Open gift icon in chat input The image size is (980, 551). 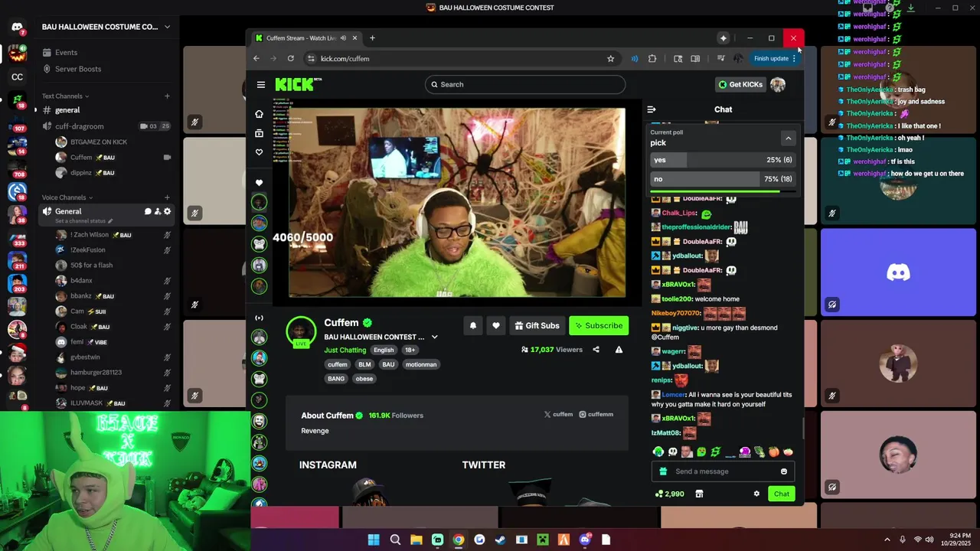coord(663,471)
